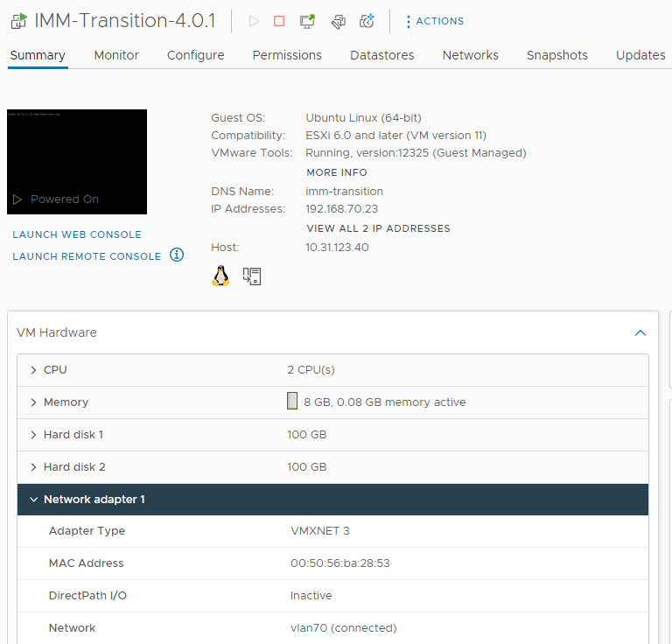Click the VM console thumbnail preview

[x=77, y=162]
